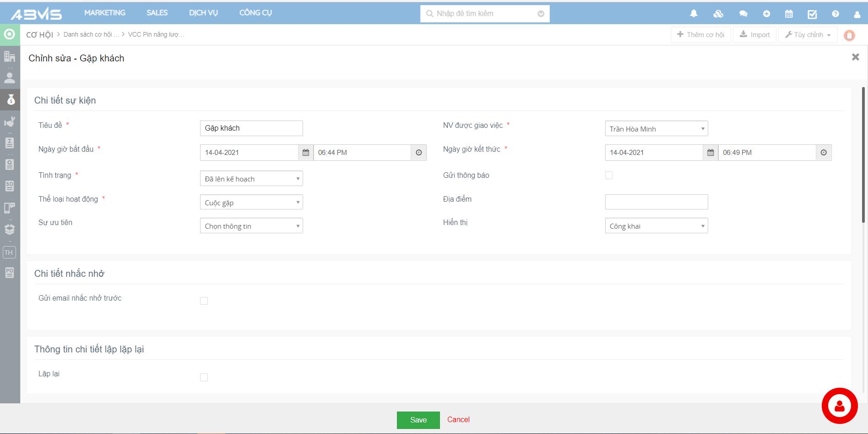This screenshot has height=434, width=868.
Task: Open the notifications bell icon
Action: (x=694, y=14)
